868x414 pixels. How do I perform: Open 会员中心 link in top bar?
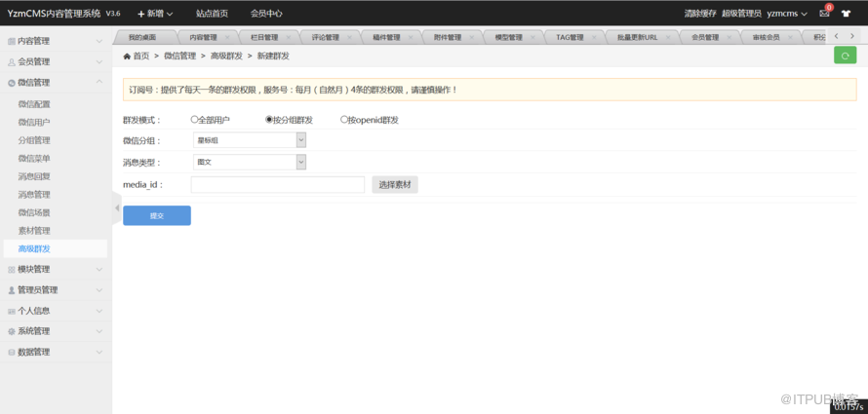click(266, 14)
